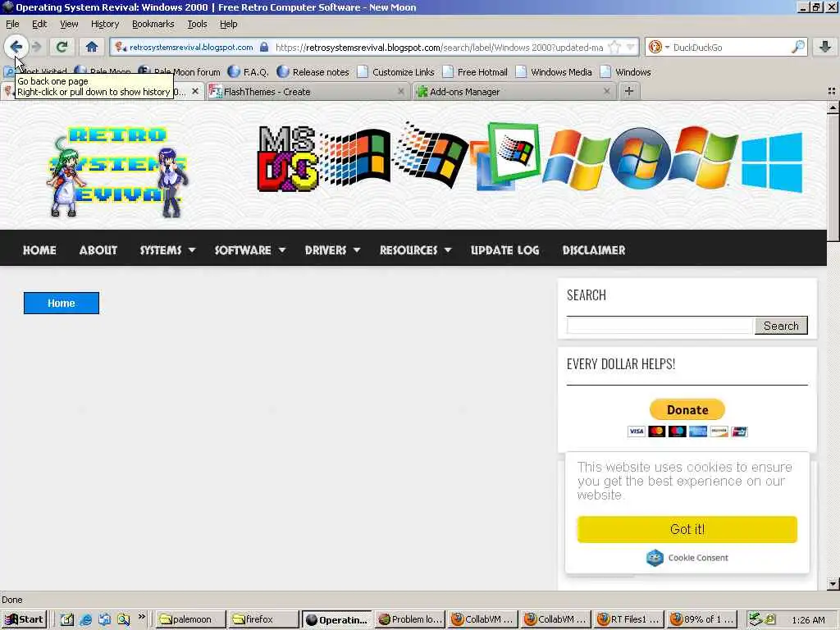840x630 pixels.
Task: Close the Add-ons Manager tab
Action: click(x=606, y=92)
